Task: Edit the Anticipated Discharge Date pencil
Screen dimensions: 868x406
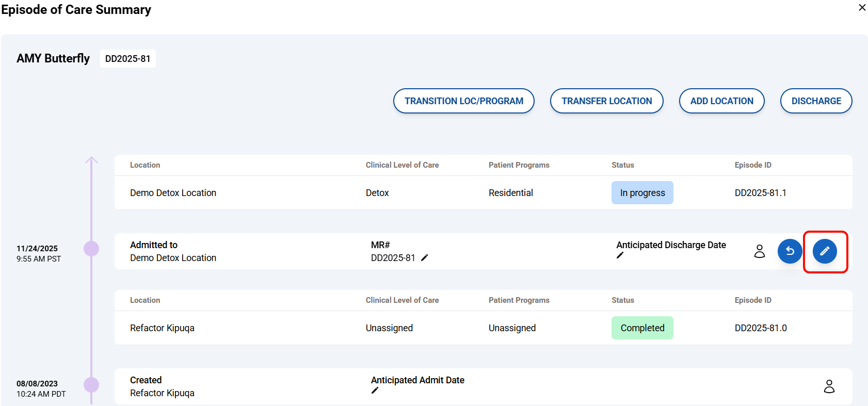Action: point(620,255)
